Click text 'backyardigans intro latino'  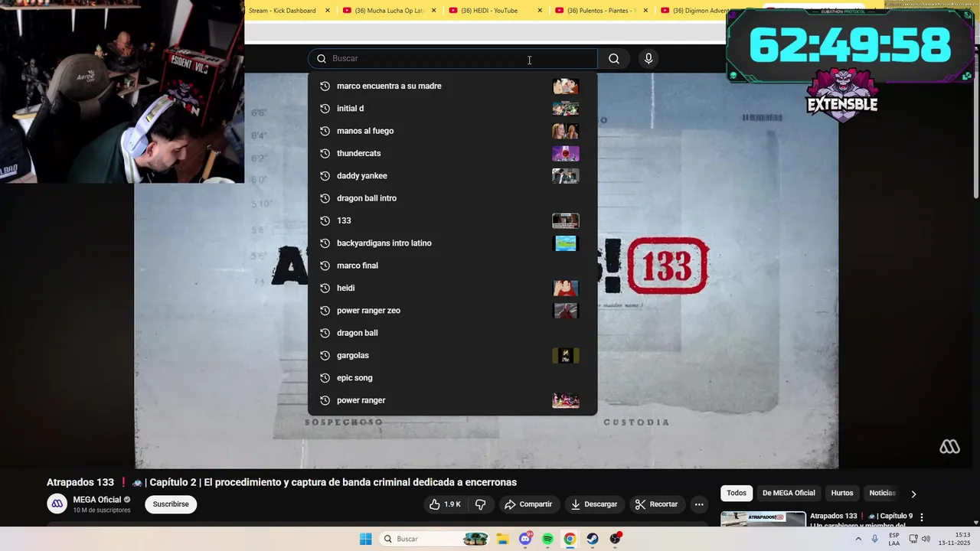[384, 243]
